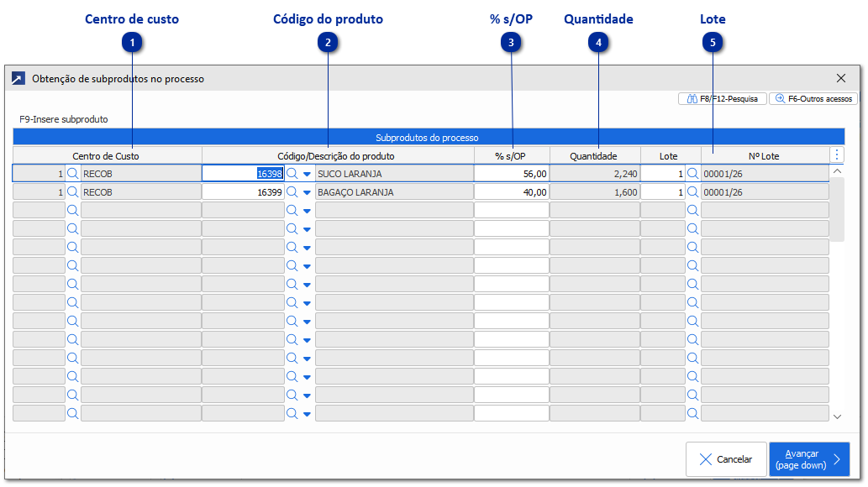
Task: Select the % s/OP field showing 56,00
Action: coord(512,174)
